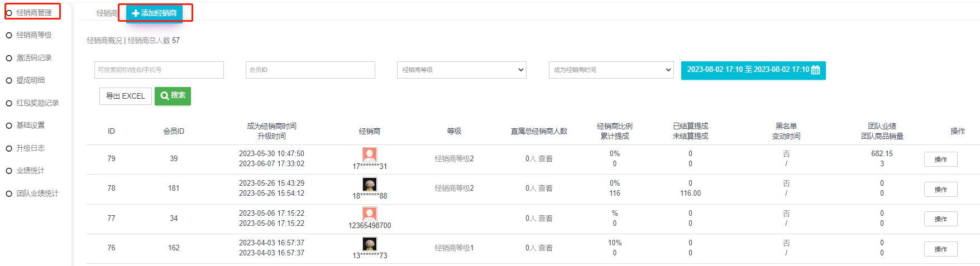The width and height of the screenshot is (980, 266).
Task: Select 提成明细 from sidebar menu
Action: [x=30, y=80]
